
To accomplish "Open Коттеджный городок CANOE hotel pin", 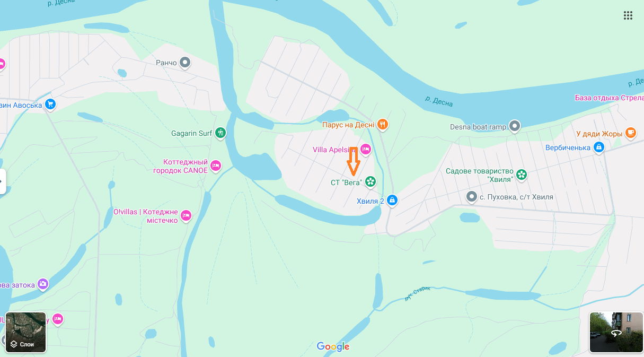I will click(215, 166).
